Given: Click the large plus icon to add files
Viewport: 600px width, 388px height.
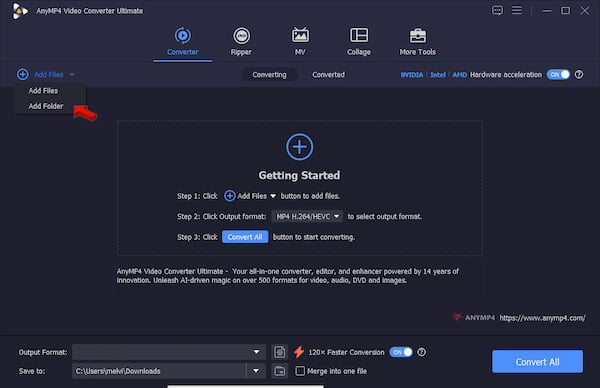Looking at the screenshot, I should click(x=300, y=147).
